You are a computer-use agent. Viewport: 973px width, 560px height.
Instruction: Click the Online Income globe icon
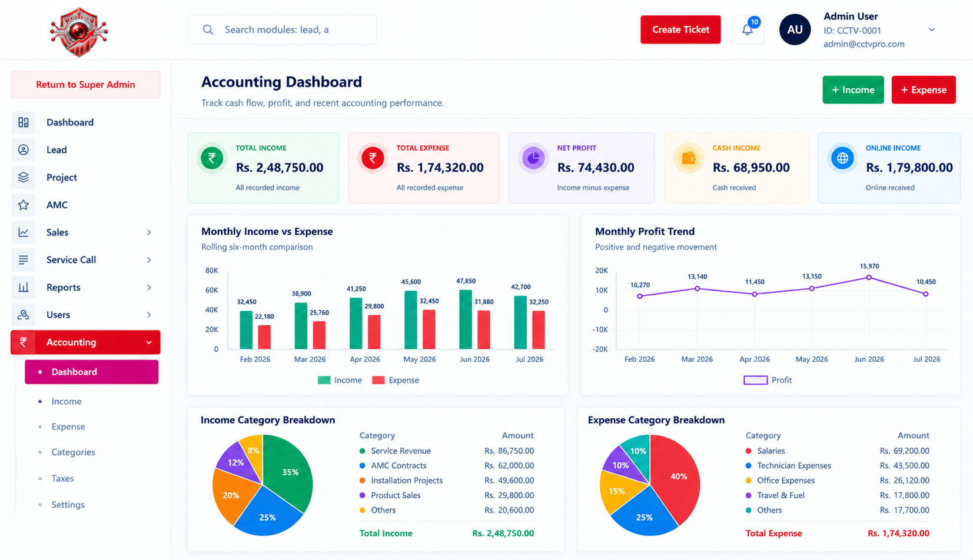point(842,158)
